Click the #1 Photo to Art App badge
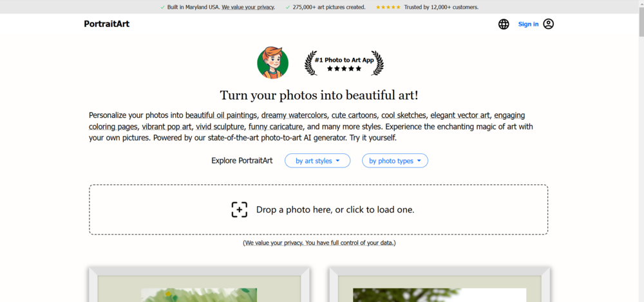Screen dimensions: 644x302 [x=344, y=62]
